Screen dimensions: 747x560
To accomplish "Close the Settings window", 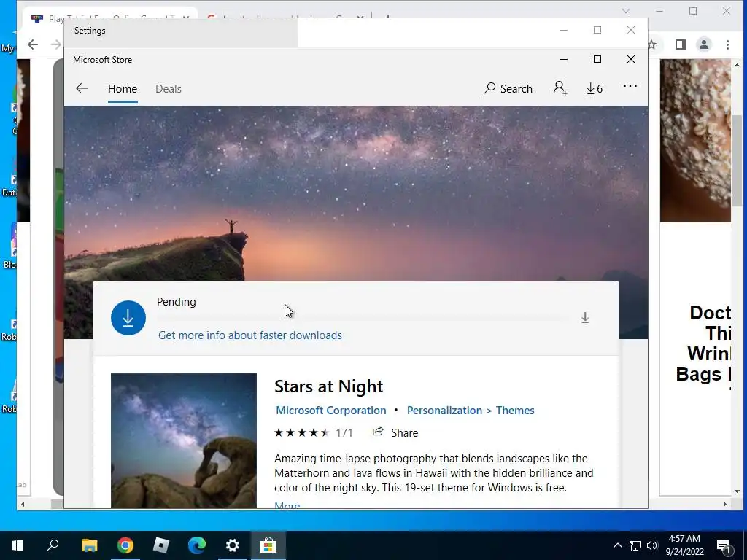I will point(631,30).
